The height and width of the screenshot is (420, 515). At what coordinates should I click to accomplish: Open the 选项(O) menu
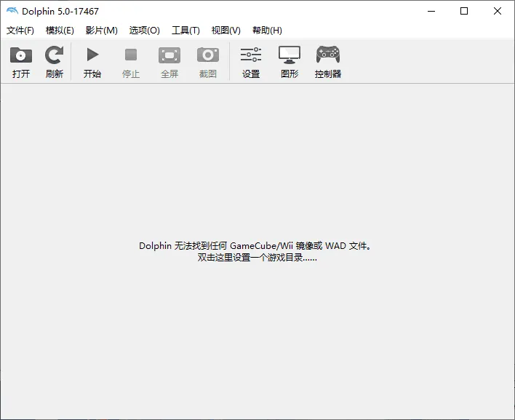pyautogui.click(x=145, y=31)
